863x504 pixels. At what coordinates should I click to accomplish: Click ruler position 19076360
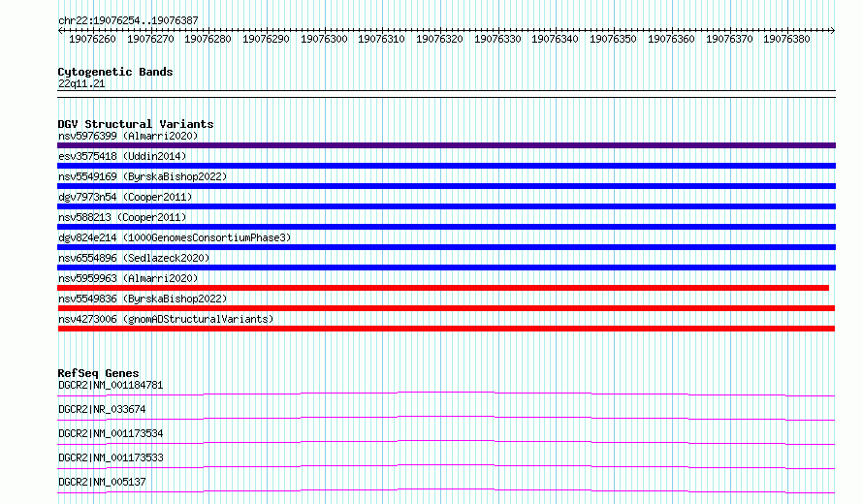tap(671, 39)
